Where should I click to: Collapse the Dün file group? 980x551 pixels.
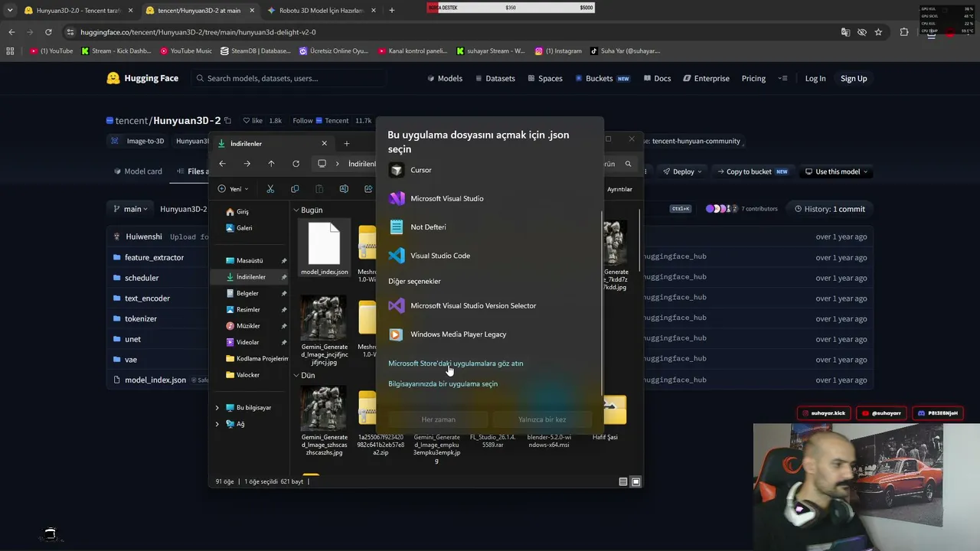pos(296,376)
